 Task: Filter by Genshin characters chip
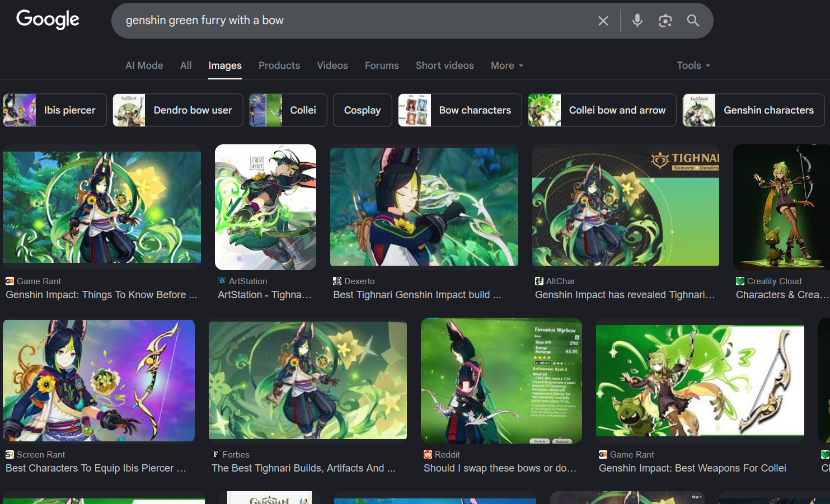tap(754, 110)
